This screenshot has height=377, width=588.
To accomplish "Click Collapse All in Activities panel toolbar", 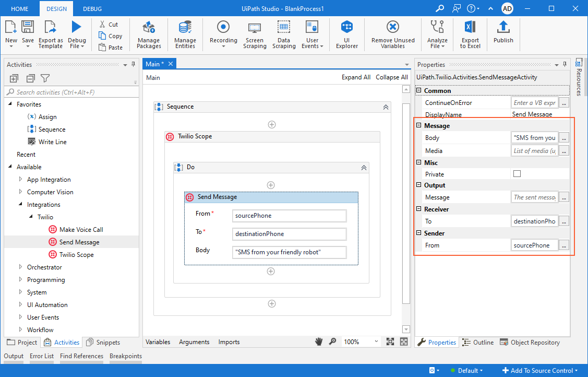I will [30, 78].
